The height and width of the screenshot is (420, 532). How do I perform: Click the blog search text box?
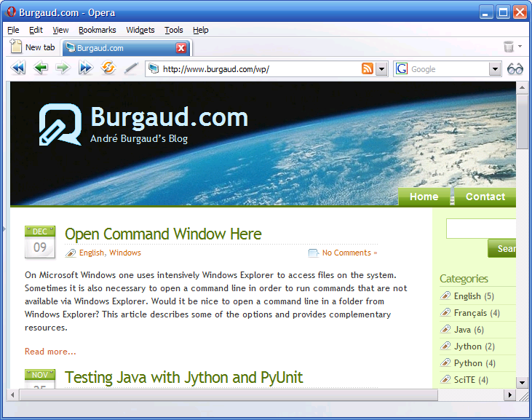click(x=481, y=229)
